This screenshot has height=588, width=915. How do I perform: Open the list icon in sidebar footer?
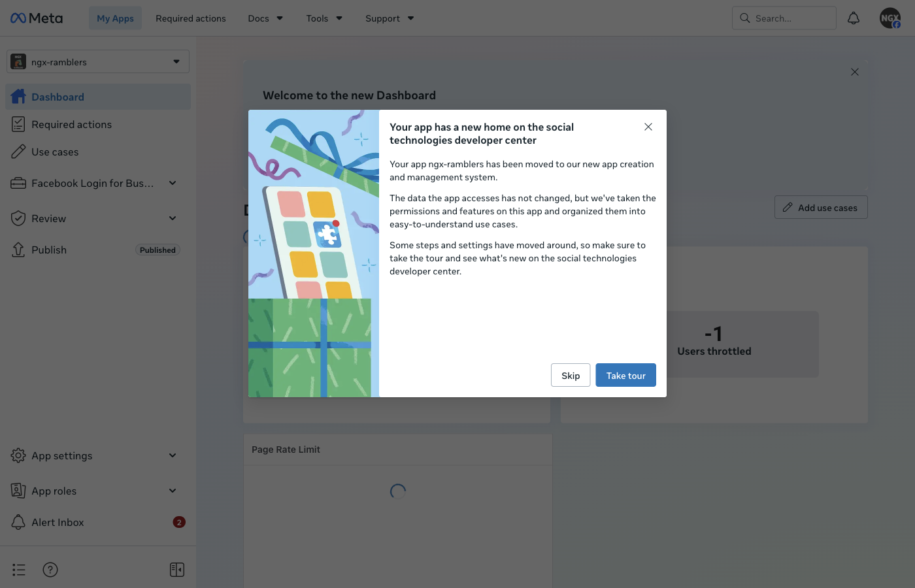click(19, 570)
